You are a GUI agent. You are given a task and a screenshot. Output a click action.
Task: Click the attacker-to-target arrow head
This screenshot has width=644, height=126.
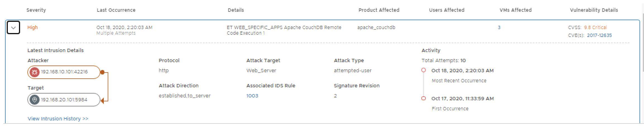102,101
